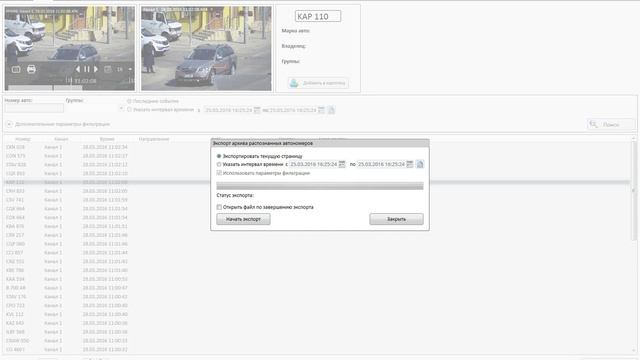640x360 pixels.
Task: Step forward in the video player
Action: [x=96, y=69]
